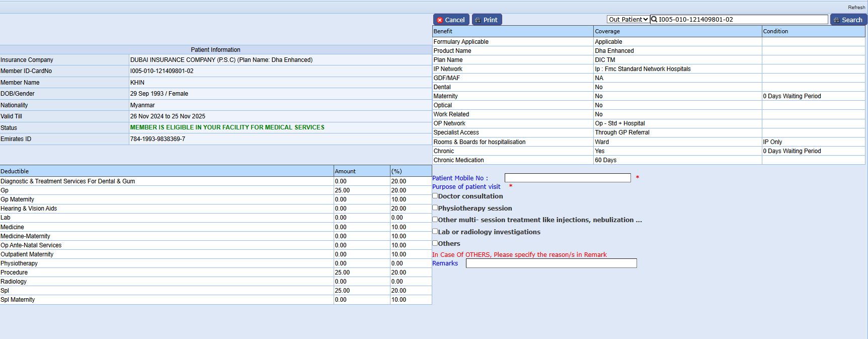Click the Refresh link
The image size is (868, 339).
click(856, 7)
